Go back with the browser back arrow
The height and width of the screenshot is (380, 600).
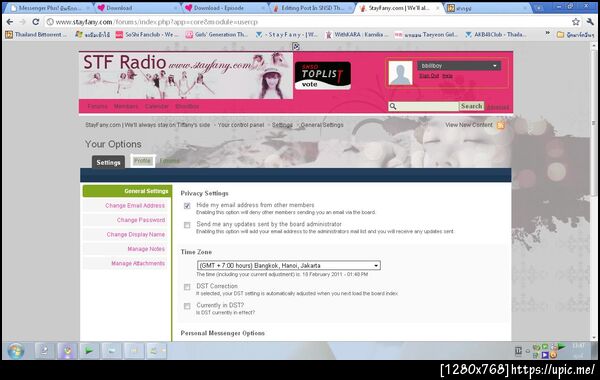pos(10,22)
